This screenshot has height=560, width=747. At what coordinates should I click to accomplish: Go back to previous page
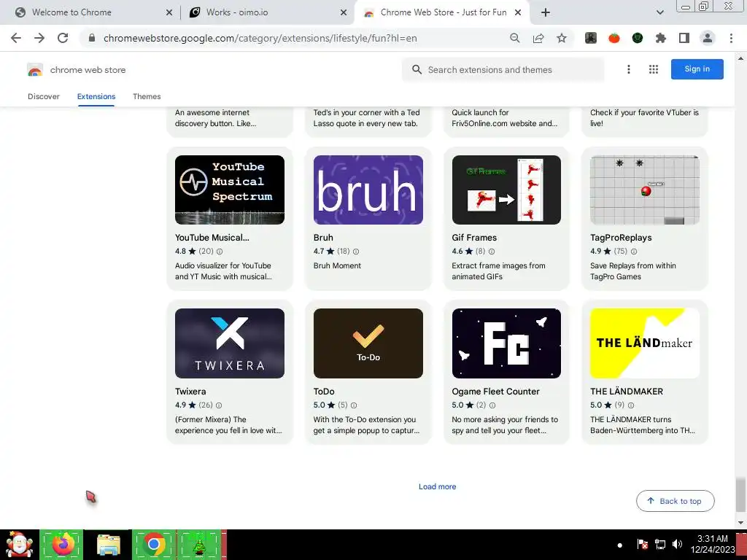point(16,38)
